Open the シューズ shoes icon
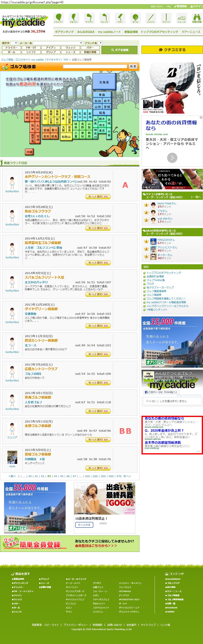Viewport: 203px width, 644px height. coord(181,18)
